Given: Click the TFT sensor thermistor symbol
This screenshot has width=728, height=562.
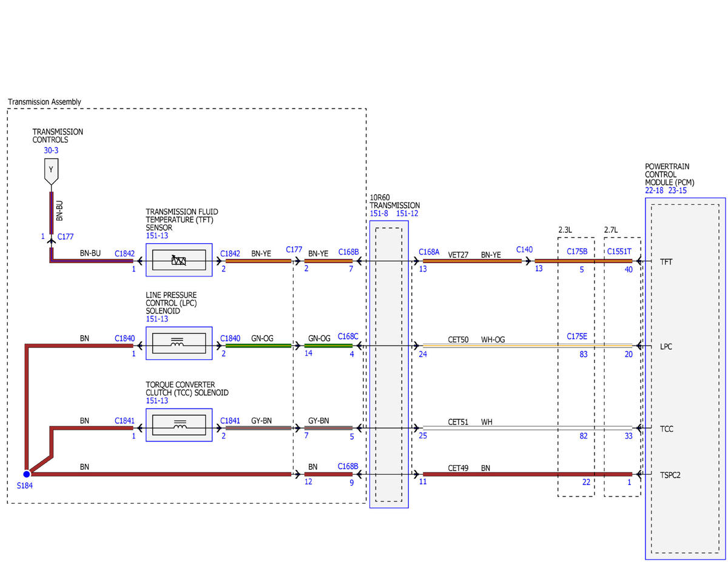Looking at the screenshot, I should click(179, 261).
